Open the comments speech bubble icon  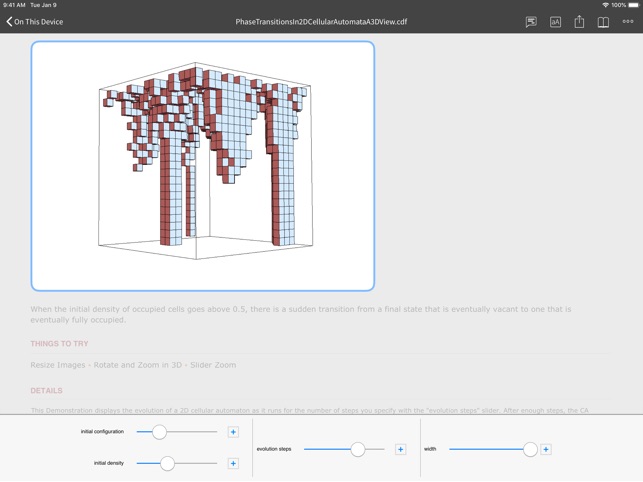pos(531,22)
